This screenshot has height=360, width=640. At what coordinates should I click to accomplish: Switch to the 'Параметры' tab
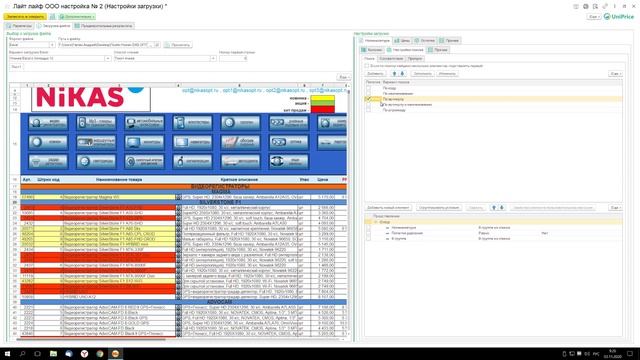19,26
